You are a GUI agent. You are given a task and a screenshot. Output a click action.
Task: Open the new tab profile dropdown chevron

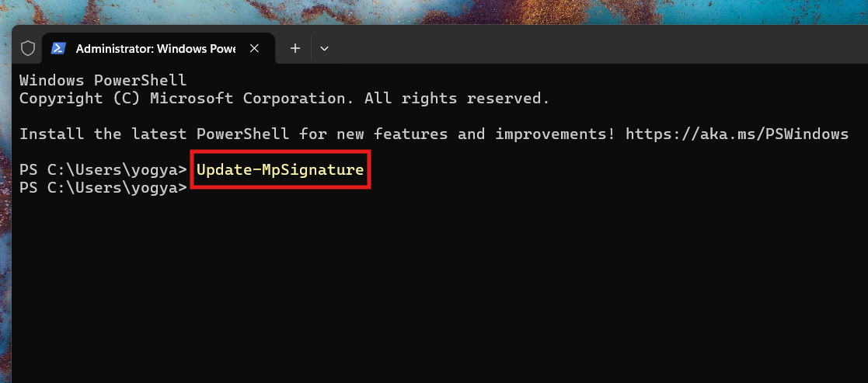click(x=324, y=49)
